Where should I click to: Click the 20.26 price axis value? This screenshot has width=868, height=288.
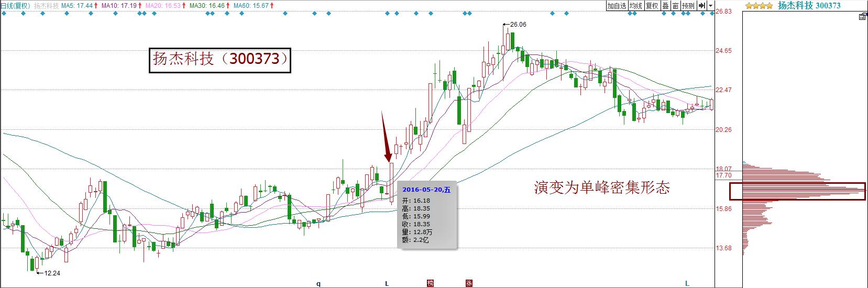click(723, 129)
